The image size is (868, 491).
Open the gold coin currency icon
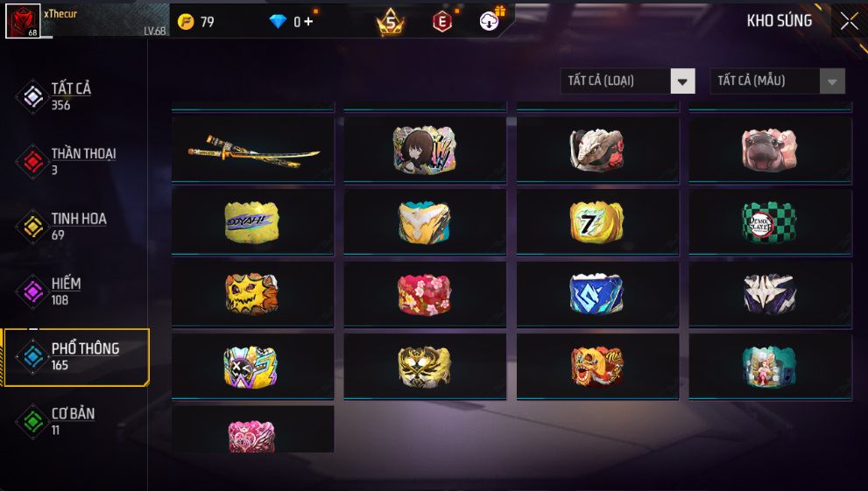click(x=186, y=22)
